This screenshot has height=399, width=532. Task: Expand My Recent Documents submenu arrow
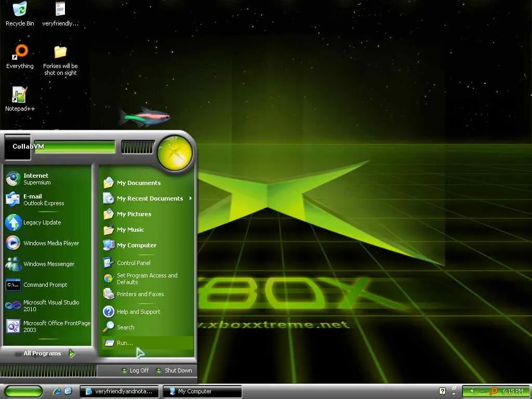click(x=191, y=198)
